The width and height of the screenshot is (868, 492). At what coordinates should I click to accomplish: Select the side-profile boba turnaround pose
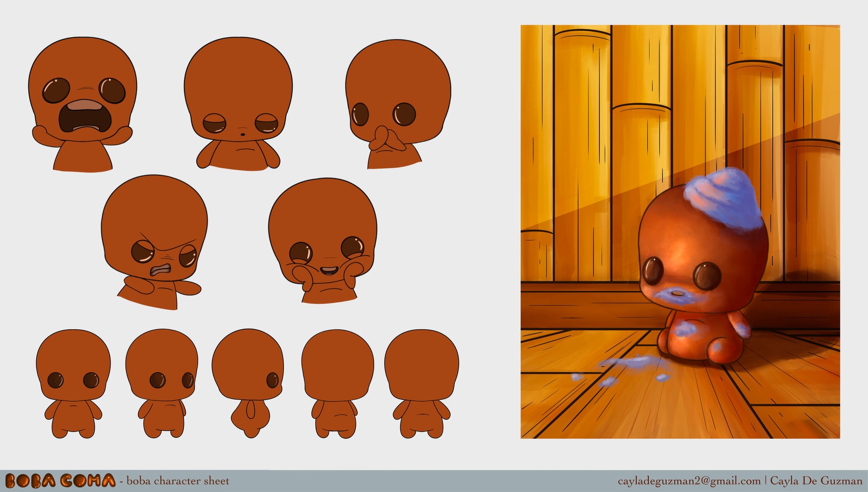click(248, 383)
